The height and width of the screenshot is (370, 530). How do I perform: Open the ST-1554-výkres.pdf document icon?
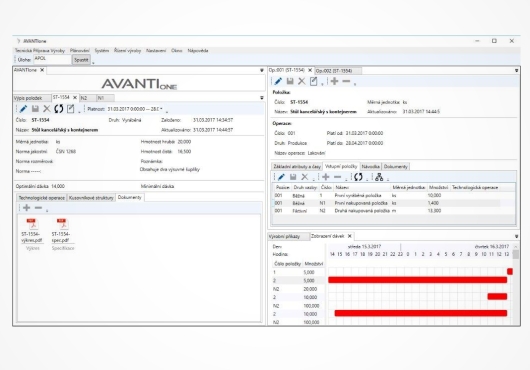pyautogui.click(x=32, y=224)
